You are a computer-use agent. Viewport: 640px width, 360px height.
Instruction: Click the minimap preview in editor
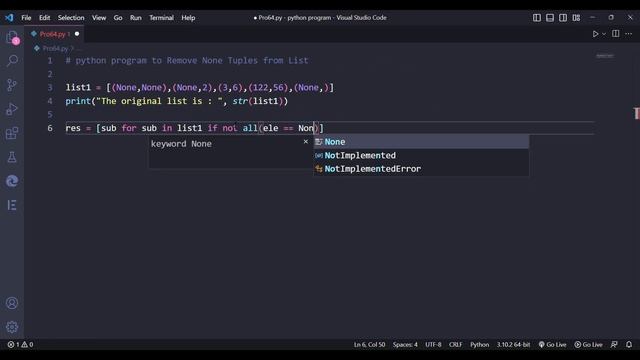point(604,56)
